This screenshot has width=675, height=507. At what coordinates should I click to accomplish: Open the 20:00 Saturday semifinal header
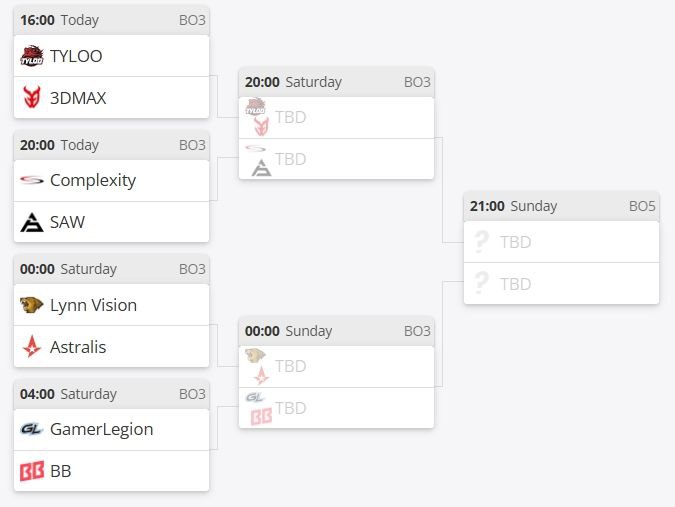(x=336, y=82)
